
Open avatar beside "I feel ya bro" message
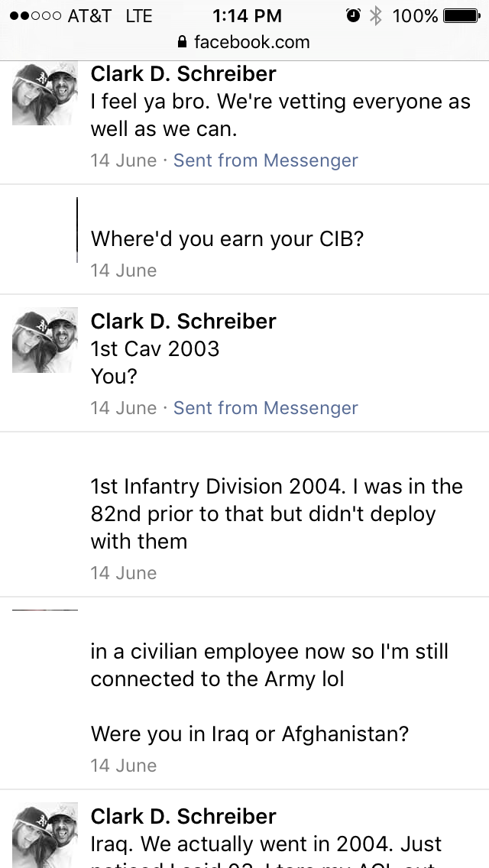tap(44, 95)
